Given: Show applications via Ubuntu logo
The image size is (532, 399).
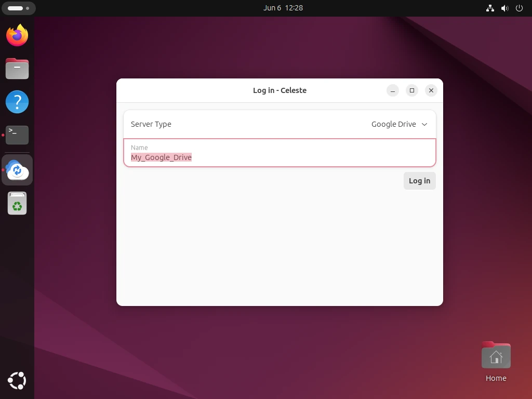Looking at the screenshot, I should point(17,380).
